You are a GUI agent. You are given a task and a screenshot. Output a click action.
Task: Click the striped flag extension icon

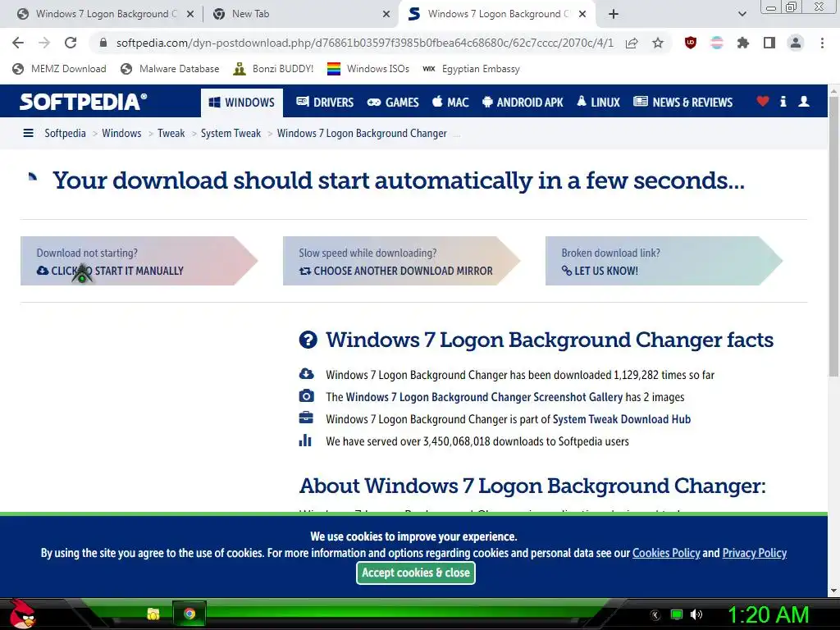[717, 43]
